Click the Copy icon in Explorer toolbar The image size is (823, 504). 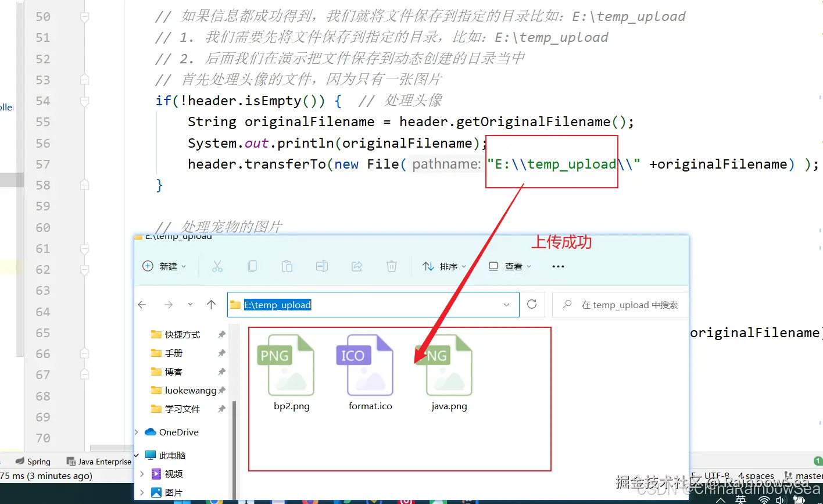click(252, 266)
